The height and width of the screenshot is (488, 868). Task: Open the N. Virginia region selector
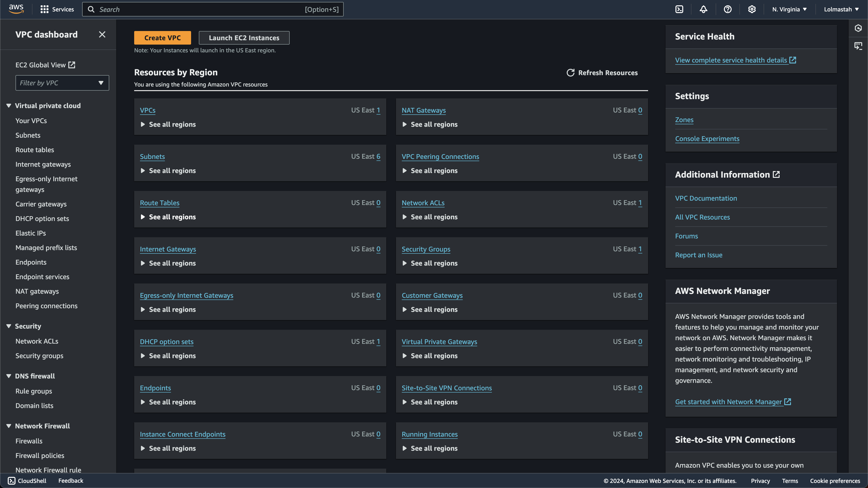pos(789,9)
